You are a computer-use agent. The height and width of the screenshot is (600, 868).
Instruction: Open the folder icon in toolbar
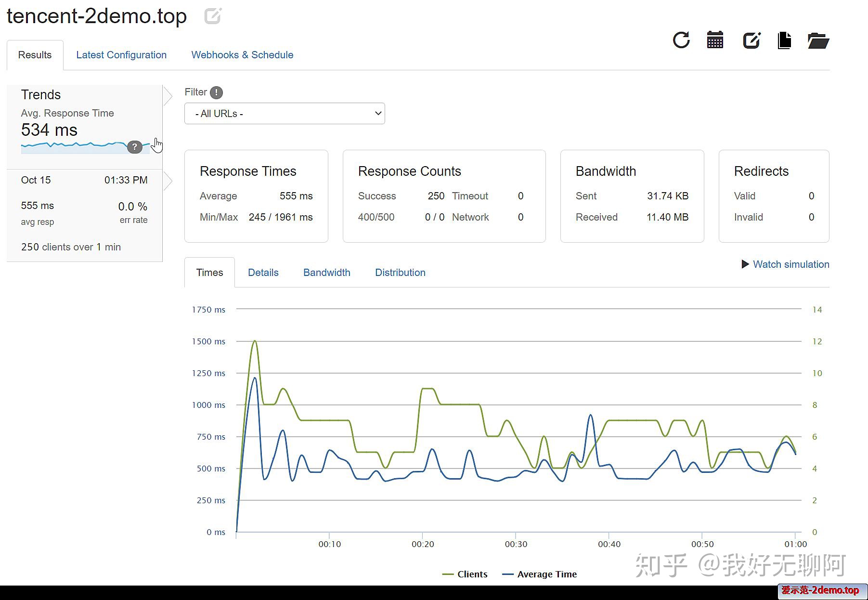(818, 40)
